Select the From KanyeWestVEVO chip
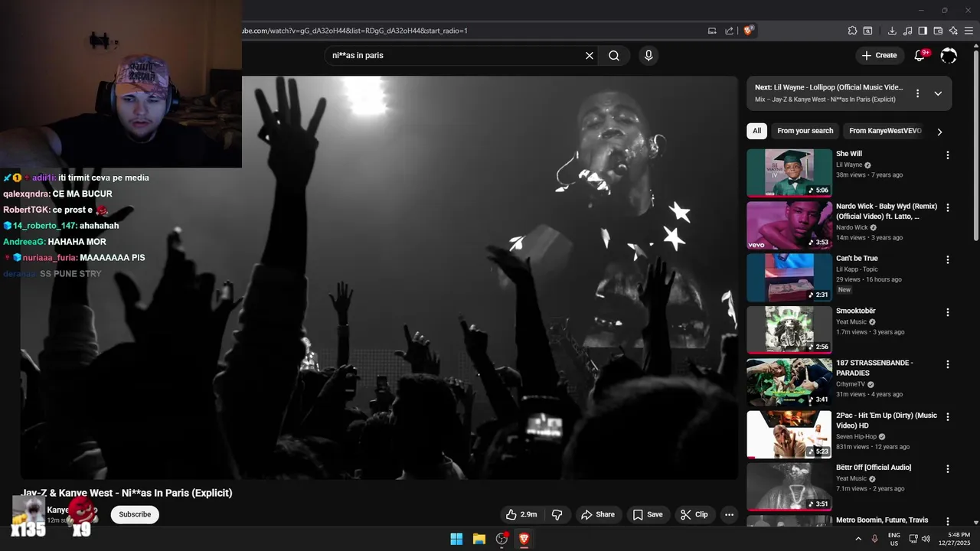Screen dimensions: 980x551 885,131
